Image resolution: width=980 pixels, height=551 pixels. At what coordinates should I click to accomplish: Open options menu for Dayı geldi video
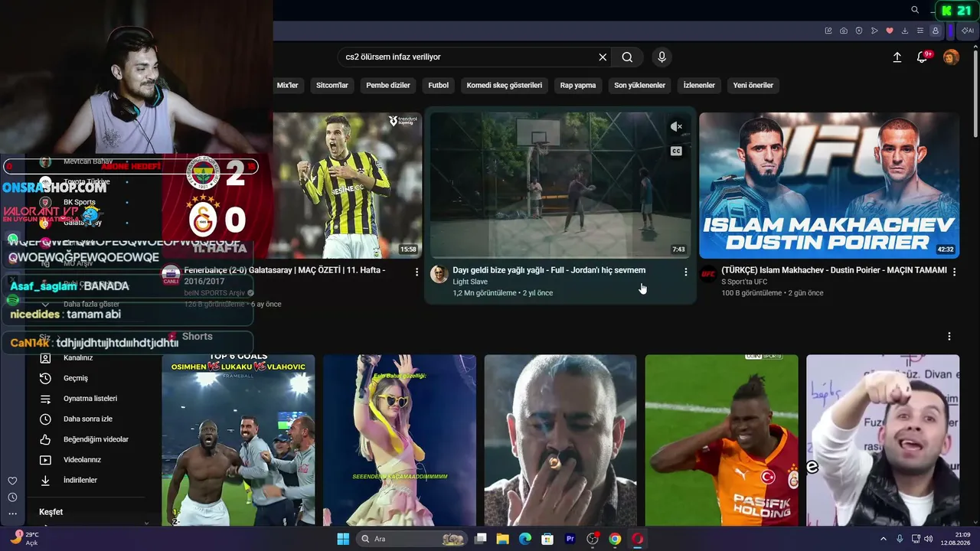click(685, 272)
